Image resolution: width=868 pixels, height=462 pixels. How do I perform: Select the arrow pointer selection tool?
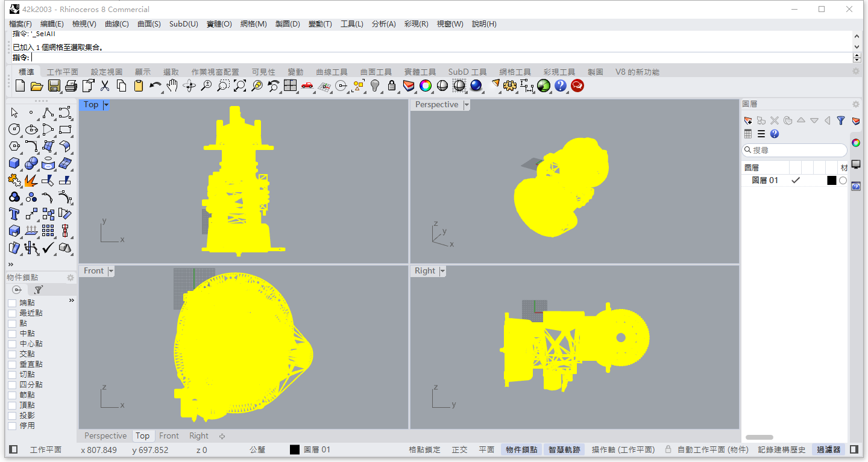[14, 113]
